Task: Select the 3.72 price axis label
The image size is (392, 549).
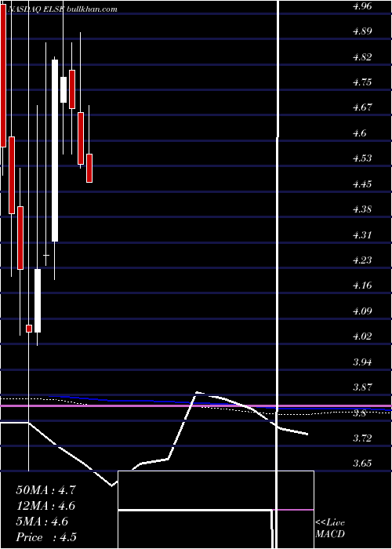Action: [362, 438]
